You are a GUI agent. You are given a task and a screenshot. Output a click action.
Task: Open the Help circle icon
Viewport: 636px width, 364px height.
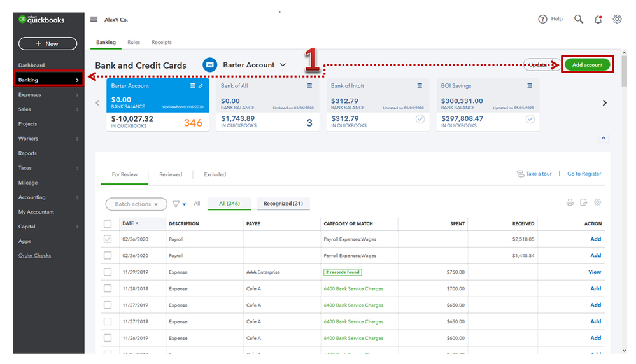pyautogui.click(x=542, y=19)
